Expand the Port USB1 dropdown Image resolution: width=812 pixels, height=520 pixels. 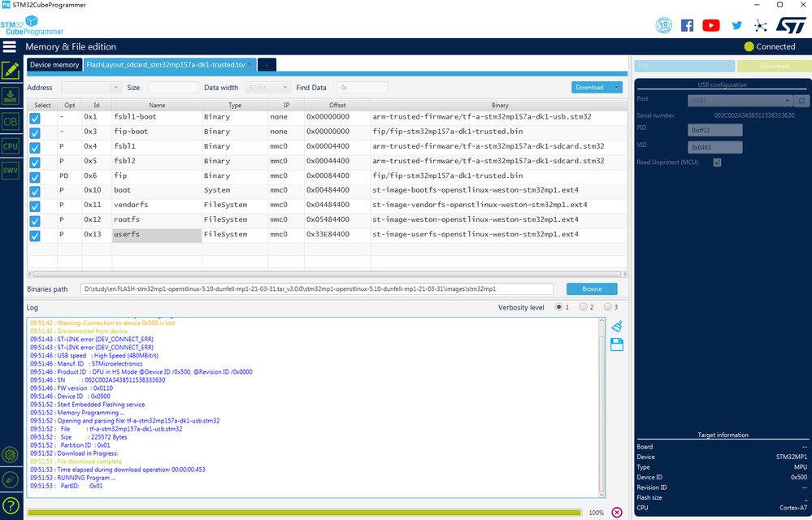(740, 101)
